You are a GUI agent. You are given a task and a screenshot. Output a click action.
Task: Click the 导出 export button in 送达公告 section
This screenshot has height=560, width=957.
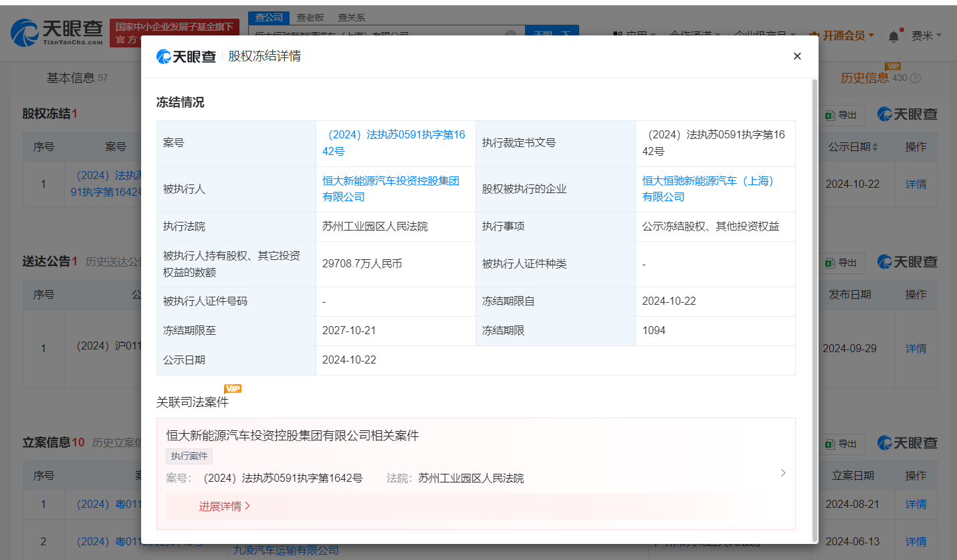[841, 263]
